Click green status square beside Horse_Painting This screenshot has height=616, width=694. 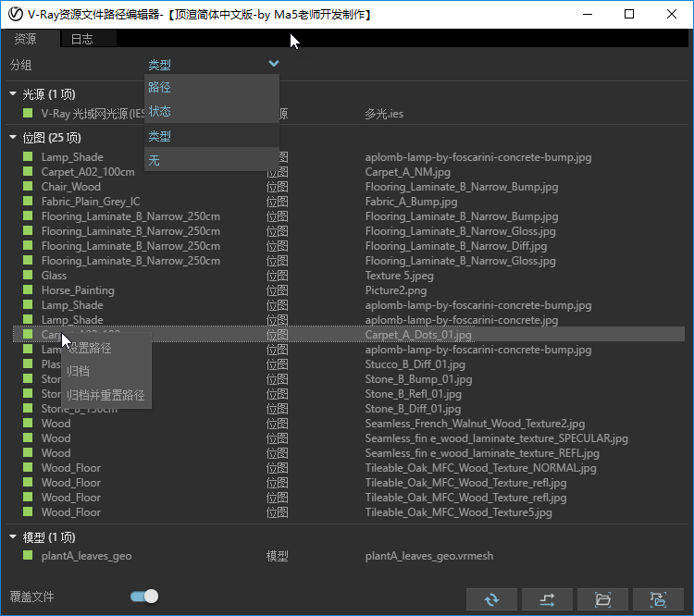point(28,290)
